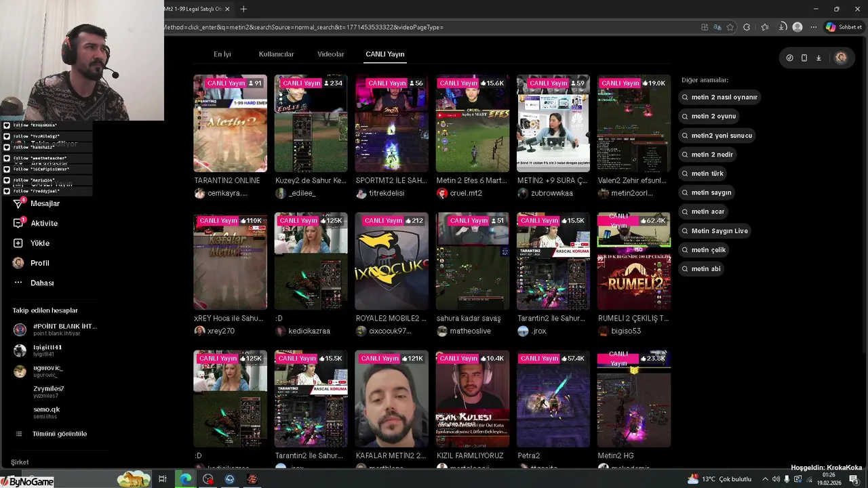Select the CANLI Yayın tab

coord(385,54)
